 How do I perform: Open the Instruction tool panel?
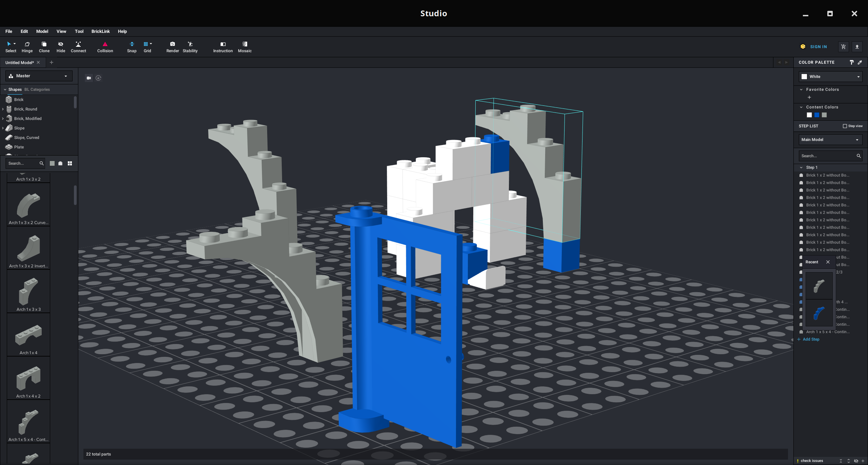pyautogui.click(x=223, y=46)
